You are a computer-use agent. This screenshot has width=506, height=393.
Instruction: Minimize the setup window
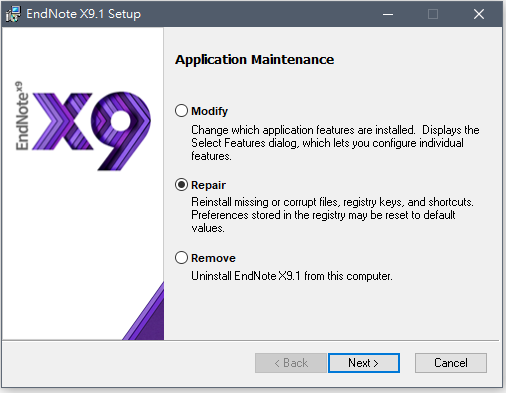(x=388, y=14)
